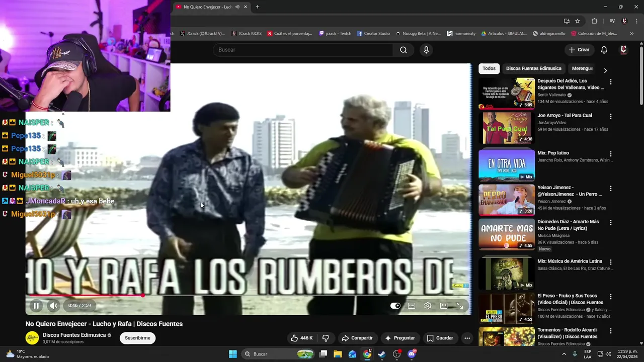Open the Windows Start menu
This screenshot has width=644, height=362.
(233, 354)
